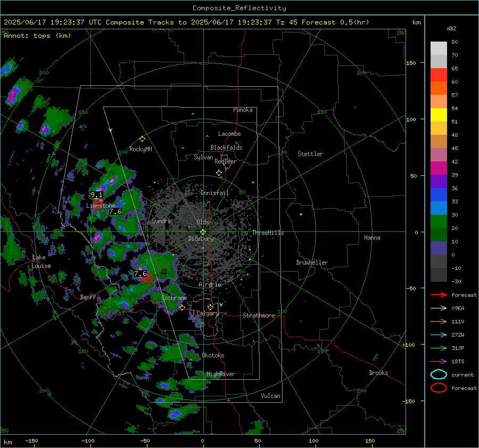The width and height of the screenshot is (479, 448).
Task: Pick the red 60-65 dBZ color swatch
Action: coord(439,75)
